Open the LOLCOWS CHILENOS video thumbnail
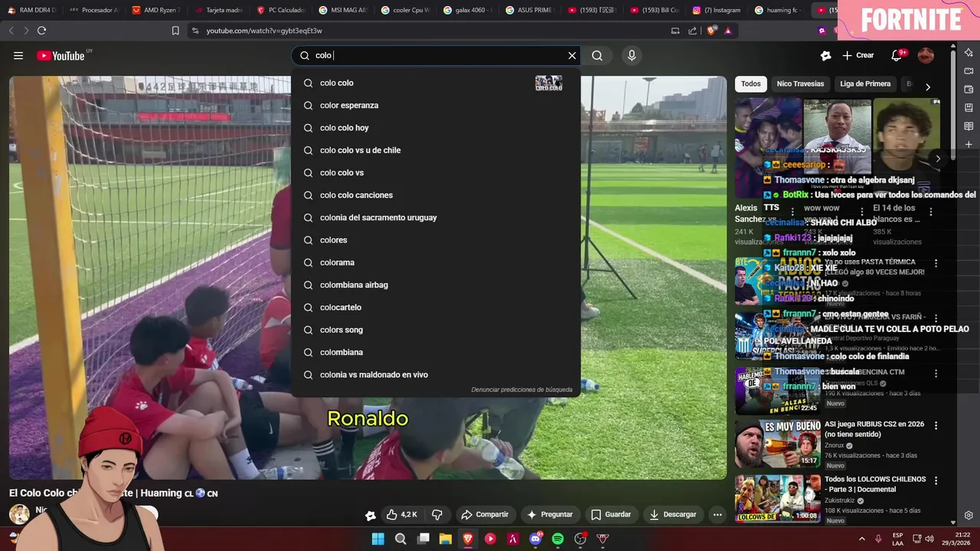Viewport: 980px width, 551px height. point(777,499)
